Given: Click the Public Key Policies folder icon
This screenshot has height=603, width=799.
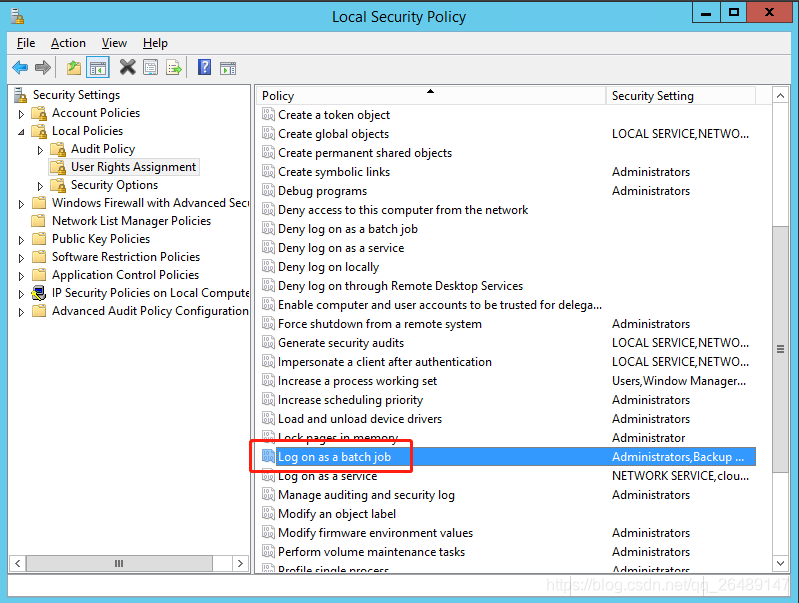Looking at the screenshot, I should tap(39, 239).
